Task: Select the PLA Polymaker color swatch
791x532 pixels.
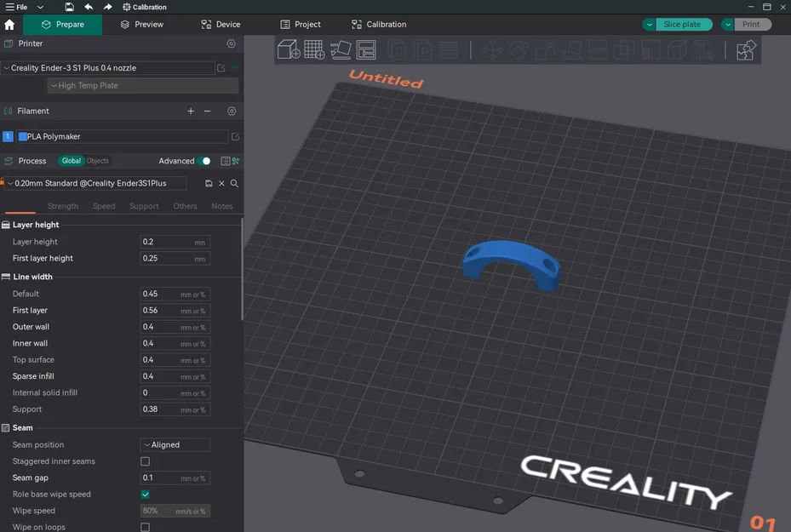Action: pos(25,136)
